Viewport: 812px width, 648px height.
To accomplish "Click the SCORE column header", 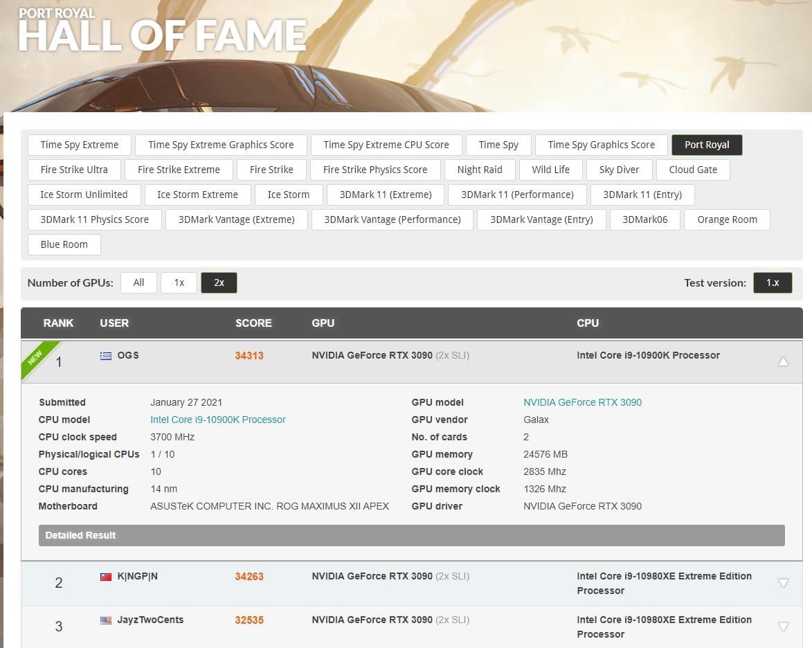I will [x=254, y=323].
